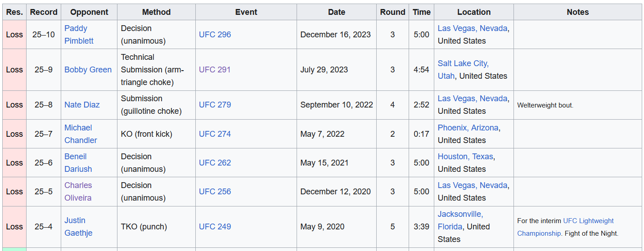Open the Michael Chandler opponent link

[81, 134]
